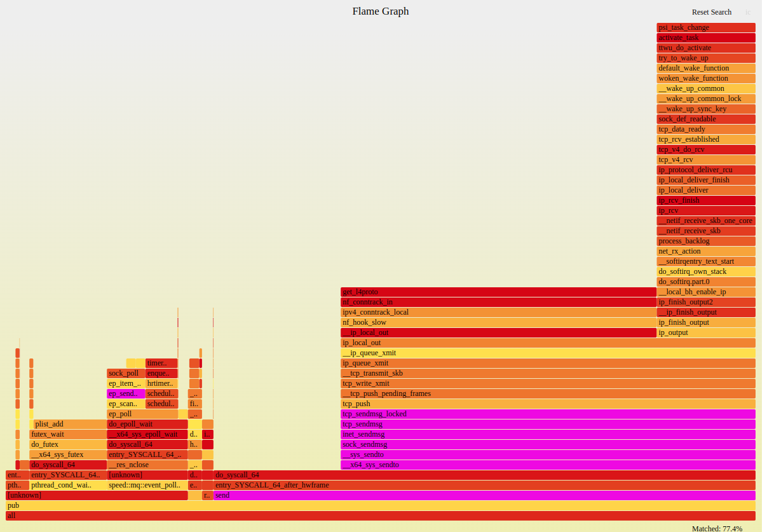Image resolution: width=767 pixels, height=532 pixels.
Task: Select the do_epoll_wait frame
Action: click(x=147, y=424)
